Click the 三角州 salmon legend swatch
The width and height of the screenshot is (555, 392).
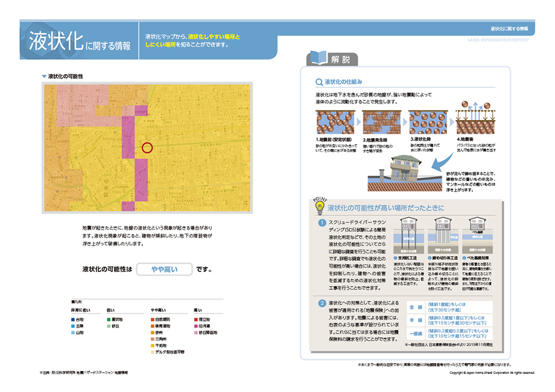coord(153,339)
